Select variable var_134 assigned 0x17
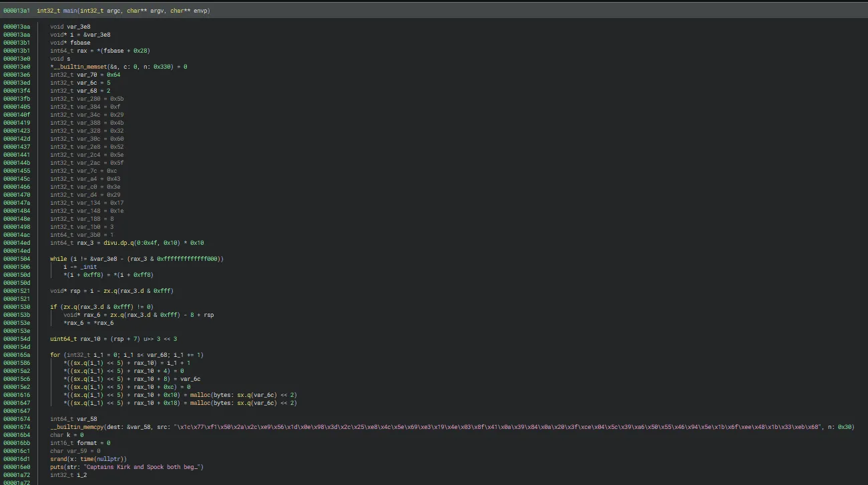Screen dimensions: 868x485 [87, 203]
